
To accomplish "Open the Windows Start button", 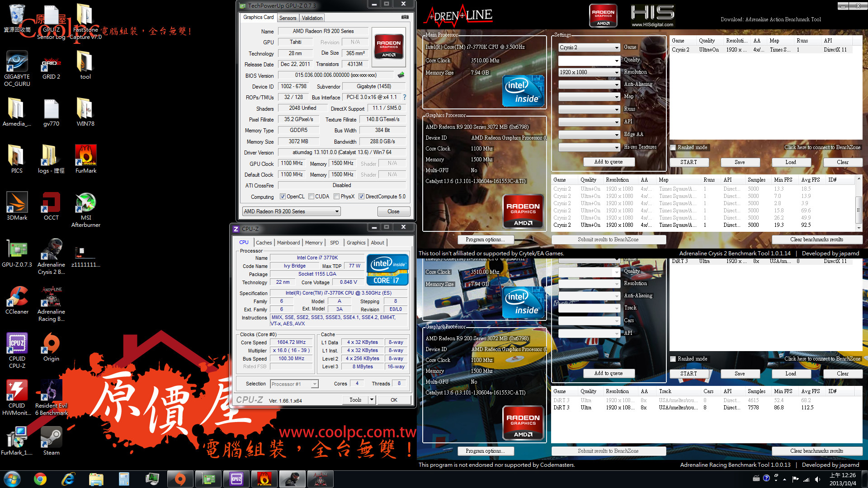I will click(x=12, y=479).
